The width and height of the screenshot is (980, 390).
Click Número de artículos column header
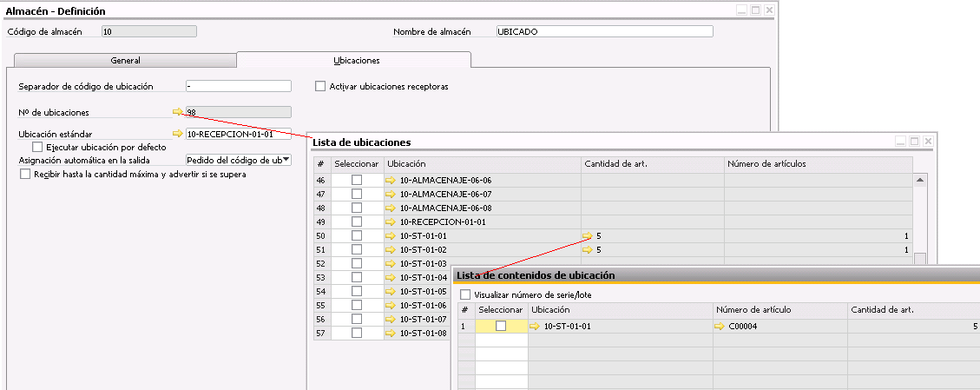pyautogui.click(x=819, y=164)
